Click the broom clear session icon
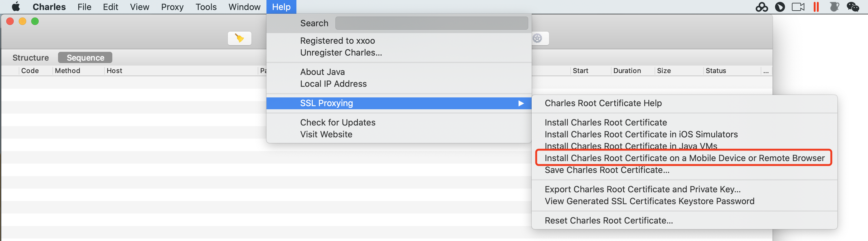Image resolution: width=868 pixels, height=241 pixels. (239, 38)
